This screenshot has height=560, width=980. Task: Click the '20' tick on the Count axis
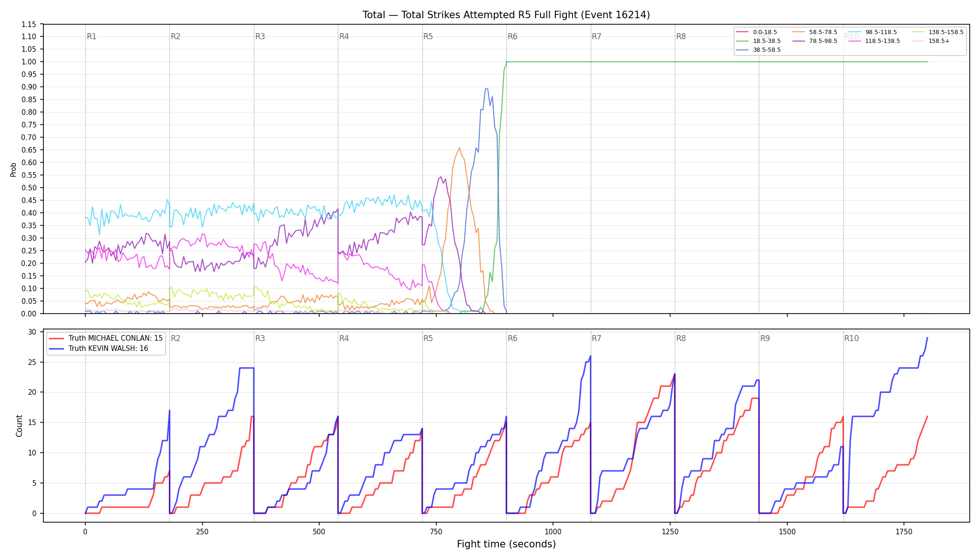(32, 392)
